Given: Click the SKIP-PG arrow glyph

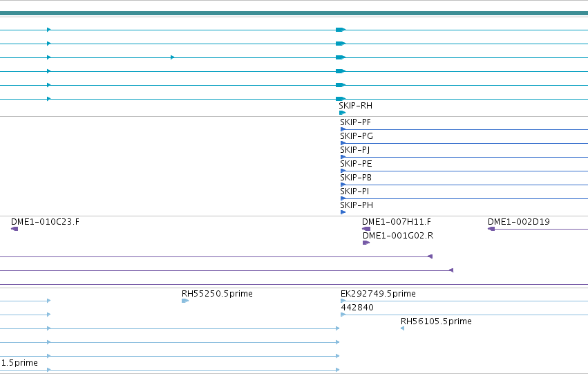Looking at the screenshot, I should (343, 143).
